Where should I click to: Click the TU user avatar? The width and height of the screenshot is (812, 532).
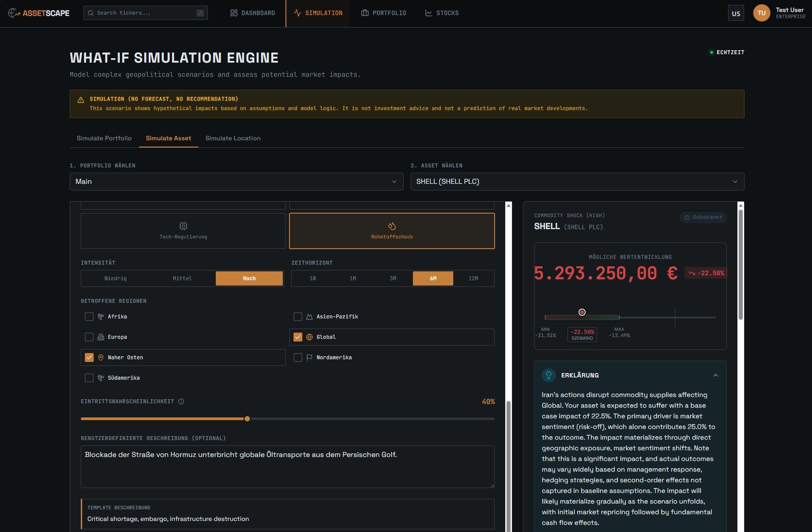[761, 13]
